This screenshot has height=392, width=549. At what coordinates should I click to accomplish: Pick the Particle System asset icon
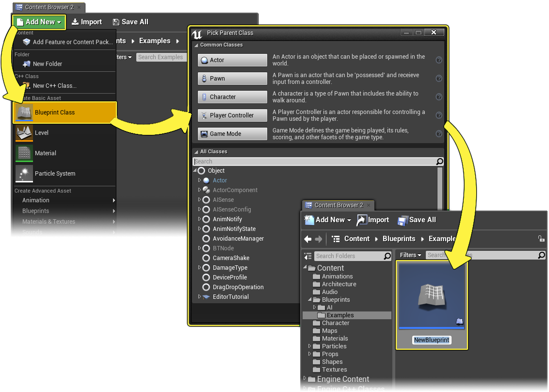coord(24,174)
